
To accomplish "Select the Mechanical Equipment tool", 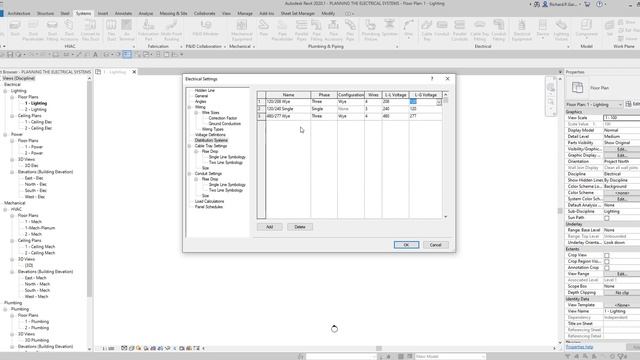I will point(242,29).
